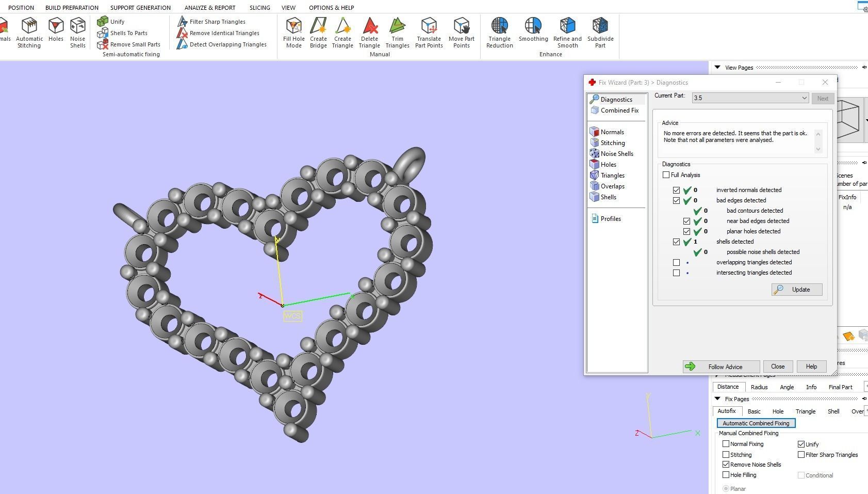Switch to the Triangle fix tab
The image size is (868, 494).
pos(805,411)
